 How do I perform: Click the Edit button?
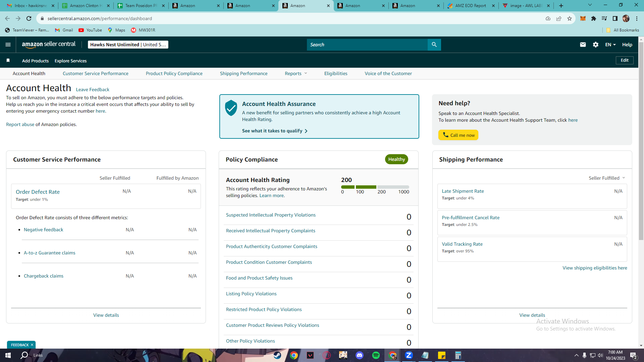click(x=625, y=60)
